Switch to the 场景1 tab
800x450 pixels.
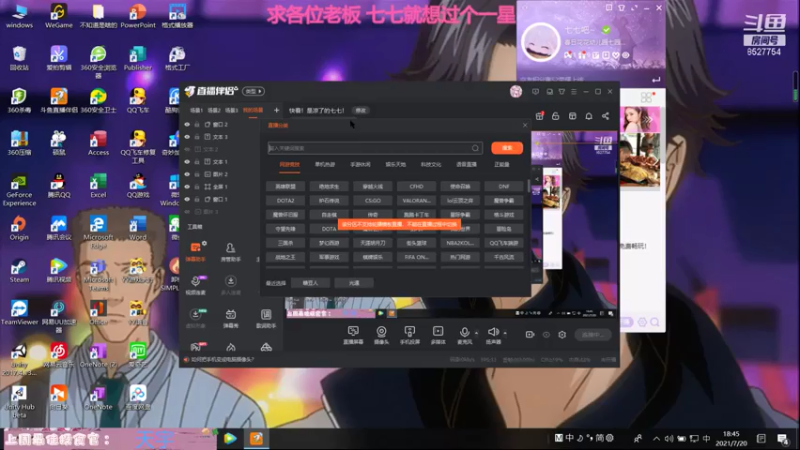[196, 110]
